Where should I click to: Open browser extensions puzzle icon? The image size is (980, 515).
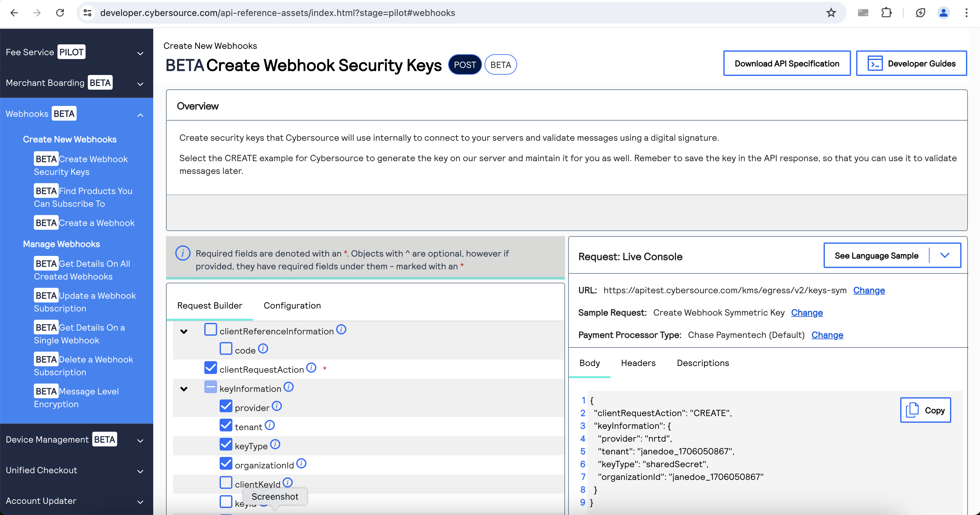886,13
